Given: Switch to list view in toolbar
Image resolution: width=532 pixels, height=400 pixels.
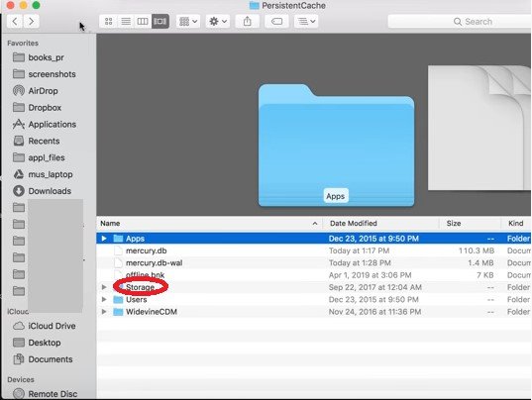Looking at the screenshot, I should point(126,22).
